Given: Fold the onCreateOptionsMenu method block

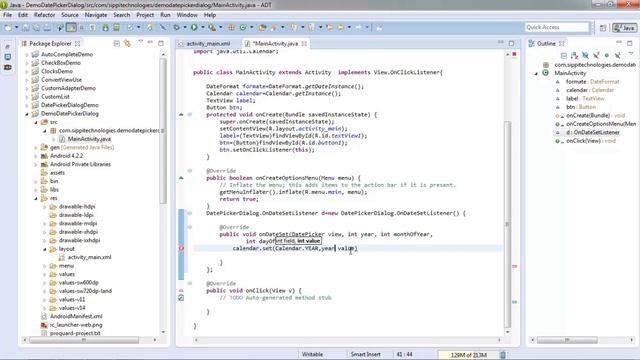Looking at the screenshot, I should [190, 171].
